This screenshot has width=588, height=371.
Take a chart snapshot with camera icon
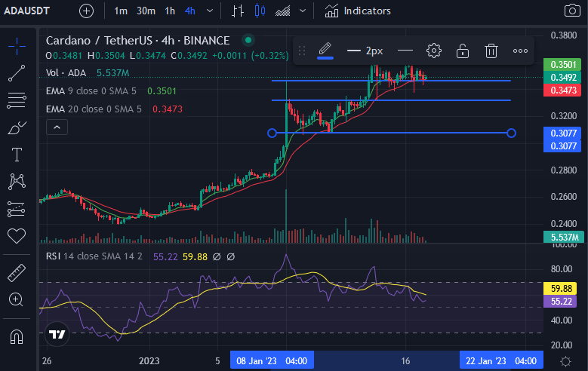click(572, 11)
